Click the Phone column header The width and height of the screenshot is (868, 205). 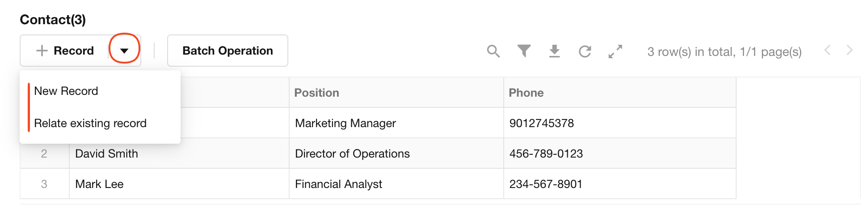pyautogui.click(x=526, y=93)
